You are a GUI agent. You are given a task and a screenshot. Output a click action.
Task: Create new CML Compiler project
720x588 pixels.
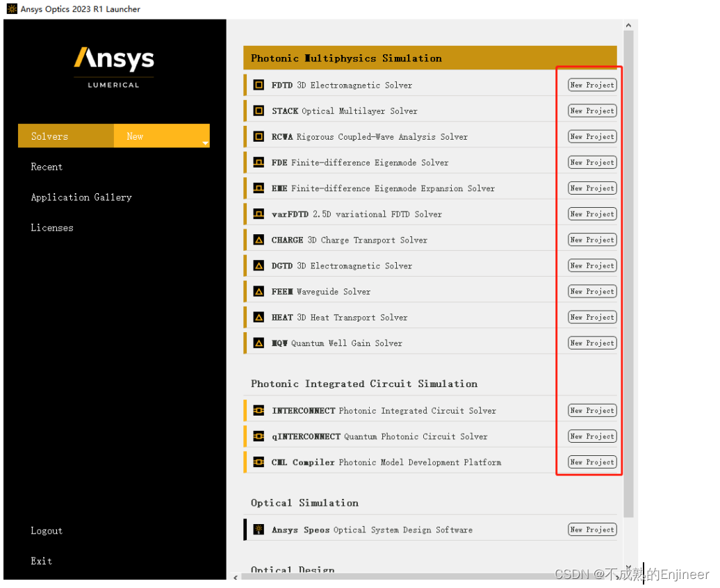[x=592, y=462]
